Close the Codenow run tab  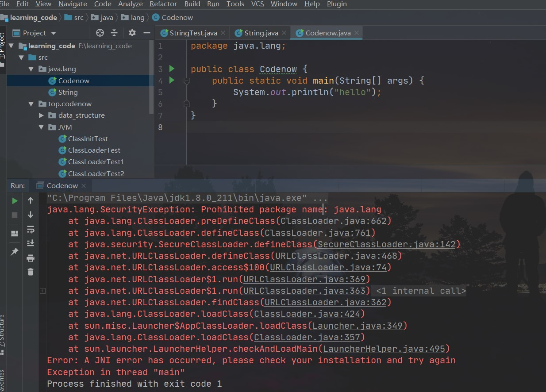pyautogui.click(x=84, y=185)
